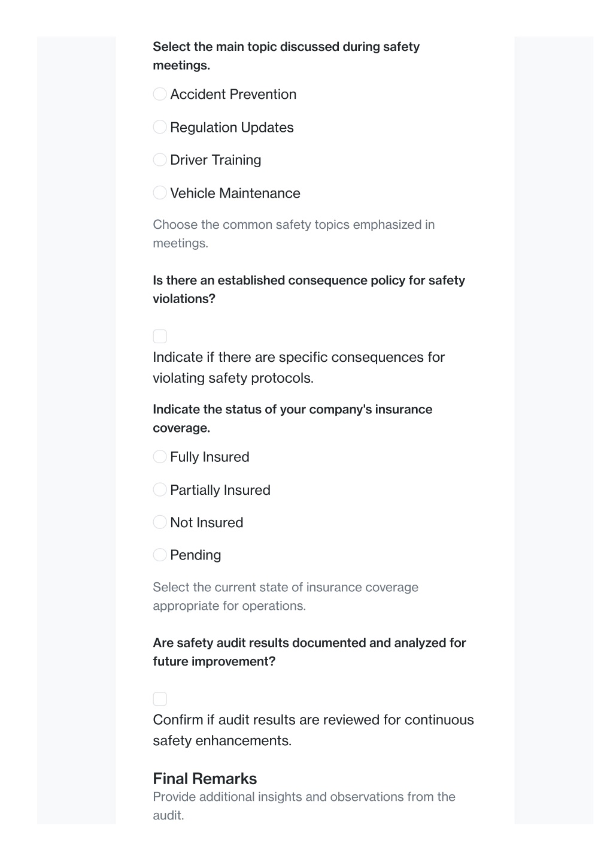Check the safety audit results documented checkbox
Viewport: 613px width, 868px height.
[160, 699]
